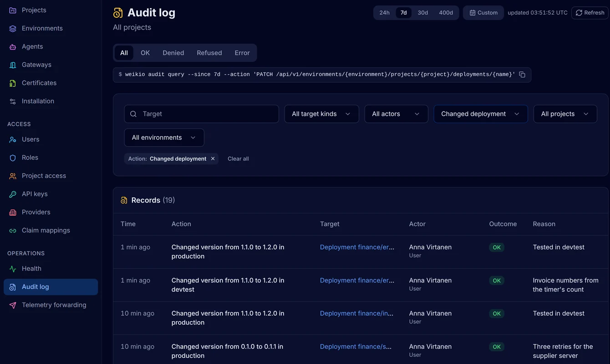Image resolution: width=610 pixels, height=364 pixels.
Task: Click the Actor column header
Action: (417, 224)
